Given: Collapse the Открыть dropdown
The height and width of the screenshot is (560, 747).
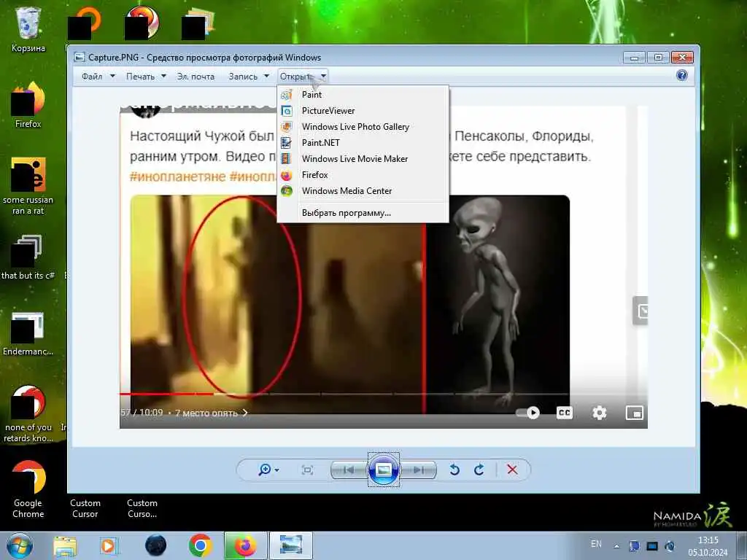Looking at the screenshot, I should [x=303, y=76].
